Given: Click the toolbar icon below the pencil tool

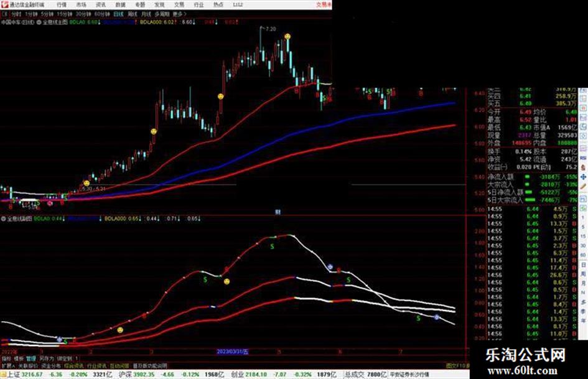Looking at the screenshot, I should (x=583, y=199).
